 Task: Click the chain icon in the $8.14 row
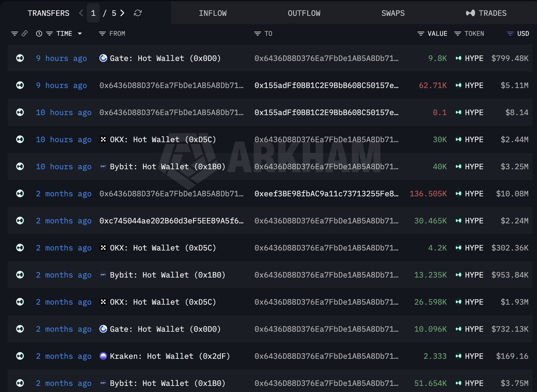click(x=20, y=112)
